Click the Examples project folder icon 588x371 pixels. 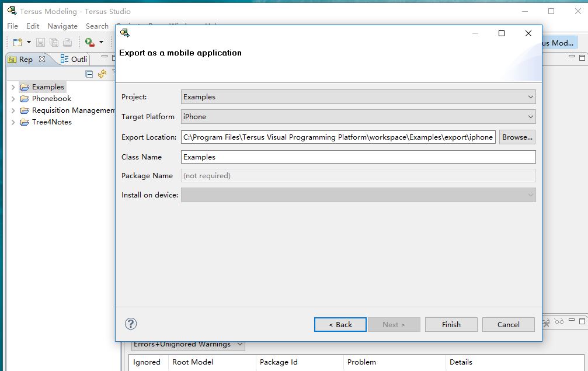pos(25,87)
